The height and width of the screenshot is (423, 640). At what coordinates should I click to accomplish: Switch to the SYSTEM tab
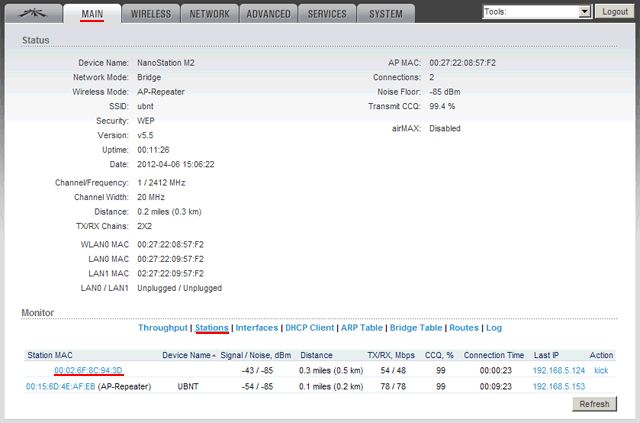point(386,13)
